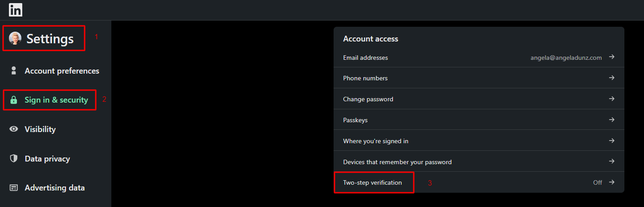Click the Visibility eye icon
The width and height of the screenshot is (644, 207).
point(14,129)
